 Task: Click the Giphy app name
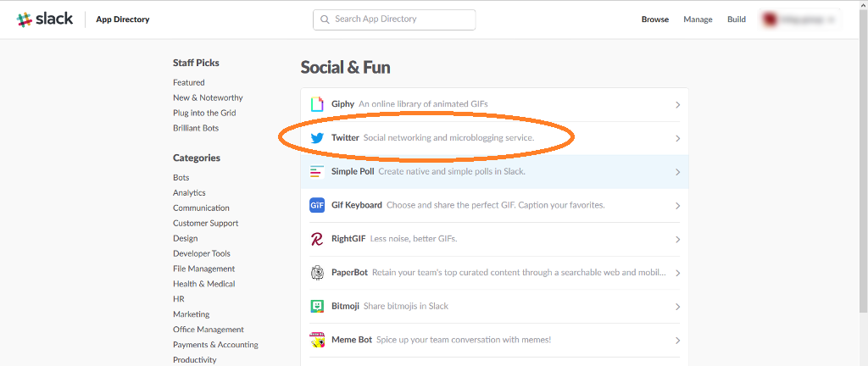[342, 104]
